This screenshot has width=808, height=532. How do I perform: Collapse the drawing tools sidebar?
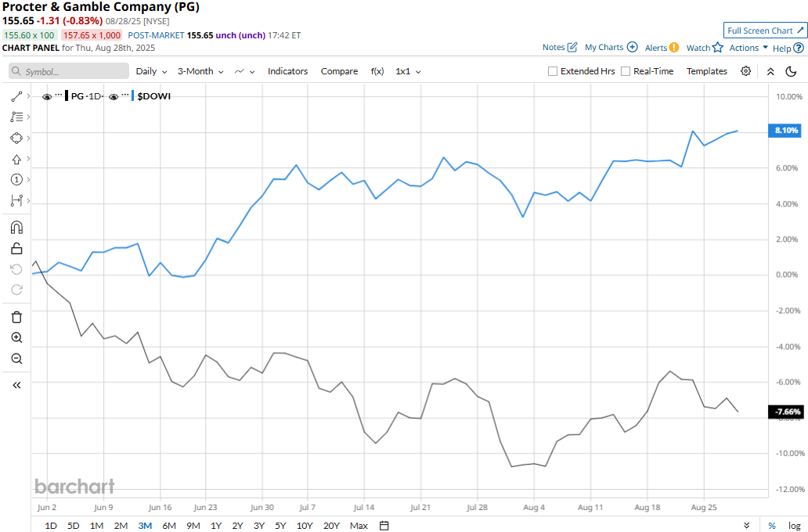click(x=16, y=385)
